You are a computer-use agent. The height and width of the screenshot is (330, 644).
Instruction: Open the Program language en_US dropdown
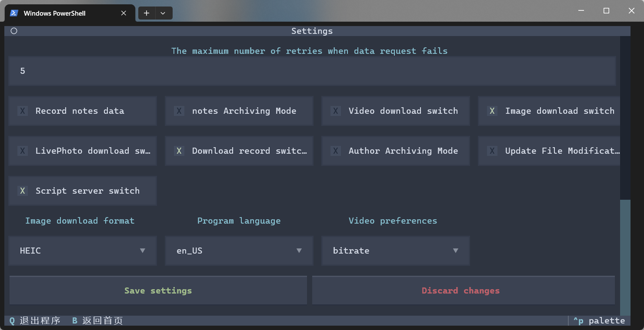tap(239, 251)
